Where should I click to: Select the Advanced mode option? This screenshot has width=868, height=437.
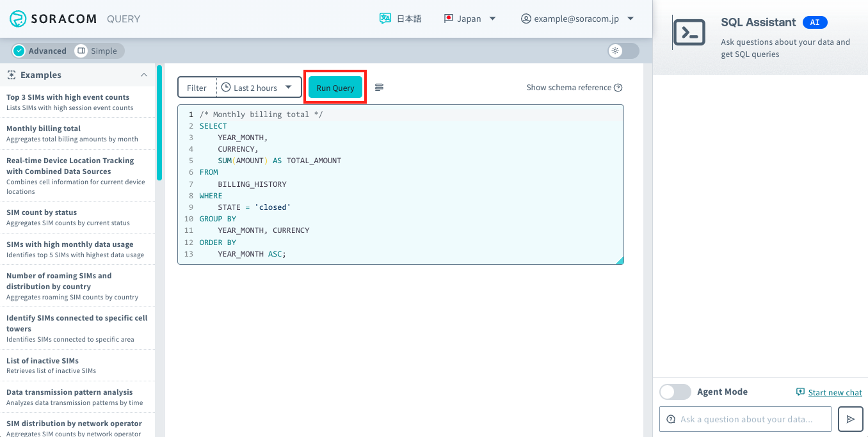pyautogui.click(x=40, y=51)
